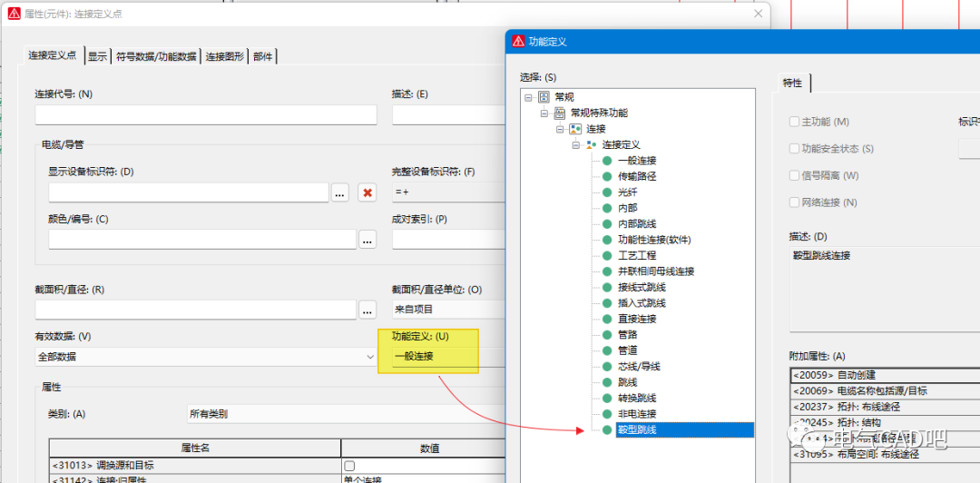This screenshot has height=483, width=980.
Task: Click the 连接 node picture icon
Action: coord(575,129)
